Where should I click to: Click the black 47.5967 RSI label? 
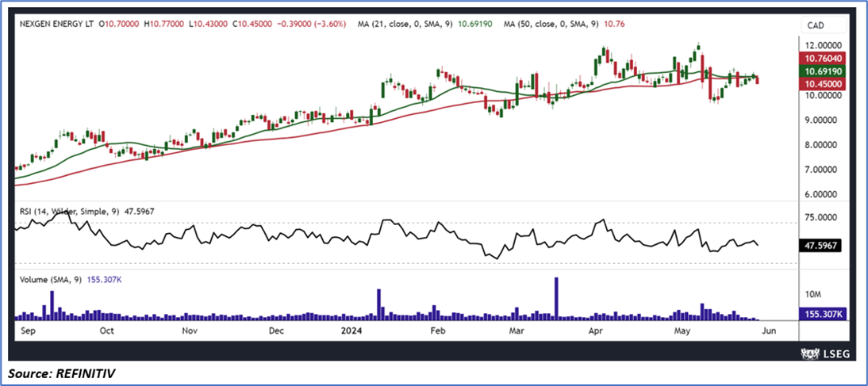pos(821,246)
